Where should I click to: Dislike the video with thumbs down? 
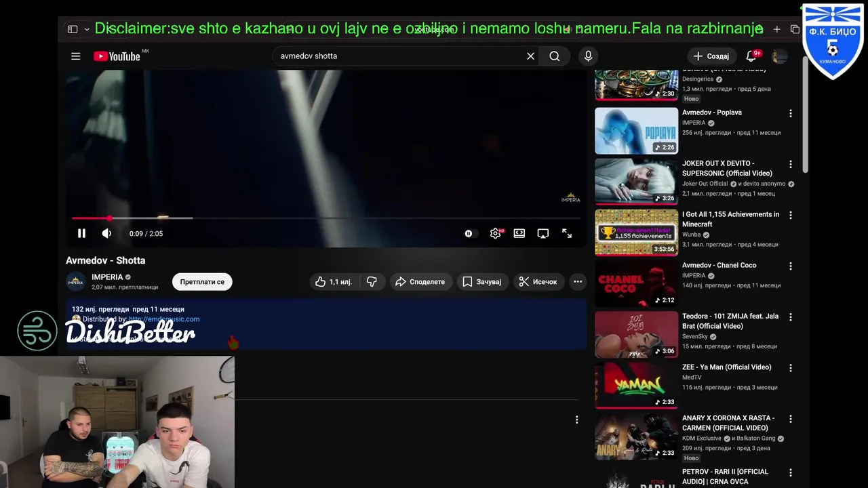372,282
